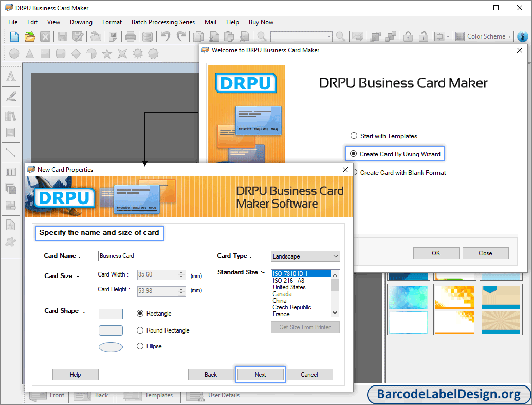
Task: Open the image library books icon
Action: tap(11, 116)
